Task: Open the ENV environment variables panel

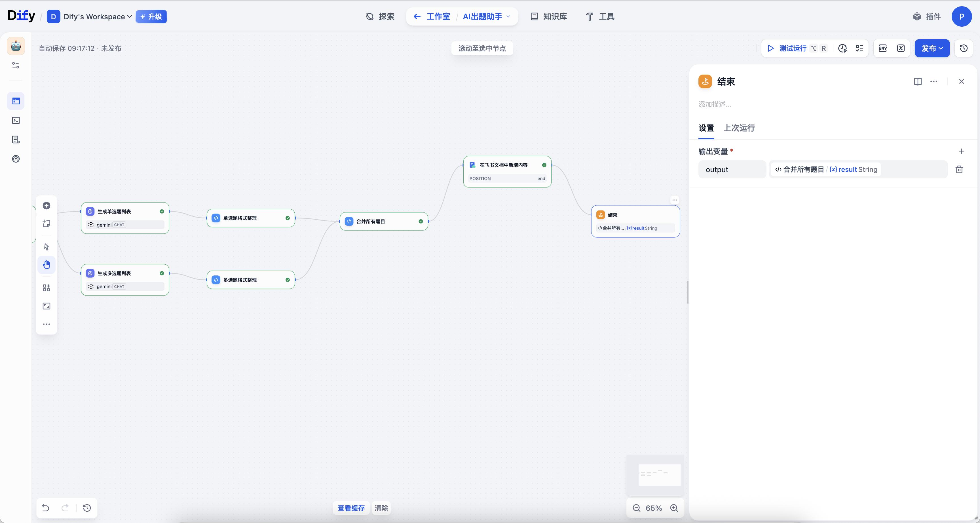Action: (883, 48)
